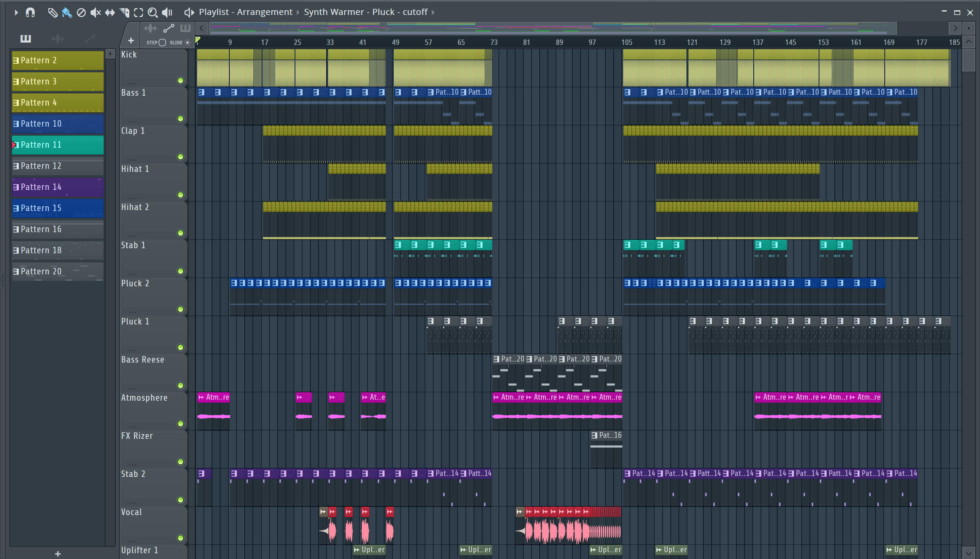Select Pattern 4 in the picker
The image size is (980, 559).
[x=58, y=102]
